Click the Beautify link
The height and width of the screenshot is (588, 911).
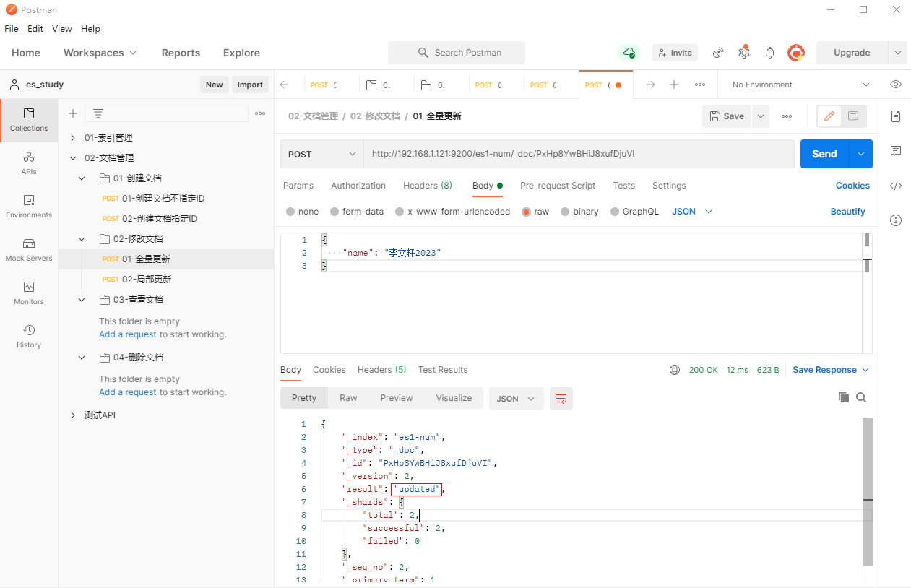click(847, 212)
